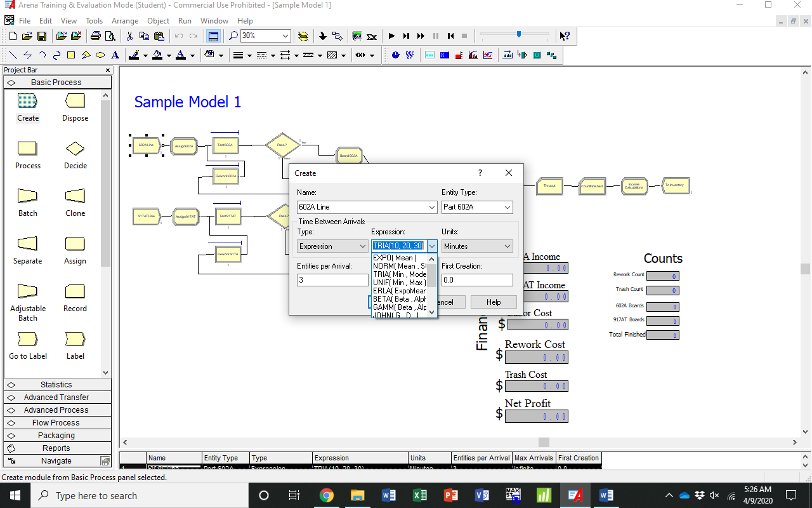Open the Line Width dropdown arrow
This screenshot has width=812, height=508.
(249, 55)
